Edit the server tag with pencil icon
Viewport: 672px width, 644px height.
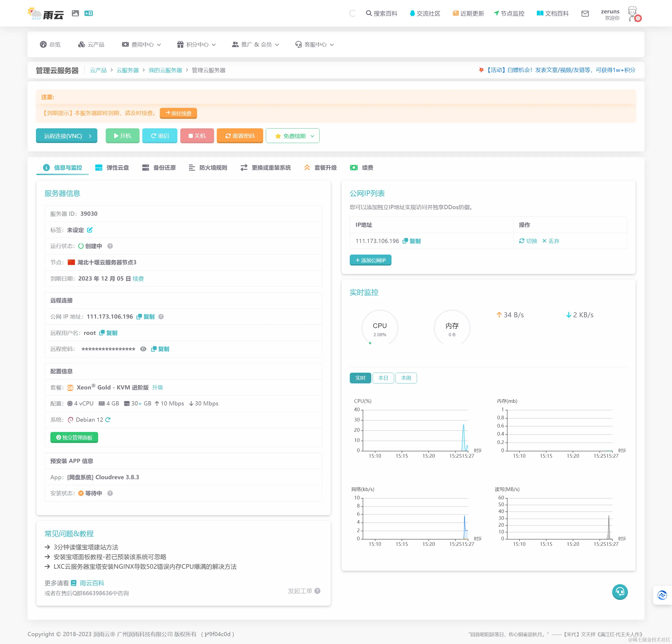(x=90, y=230)
